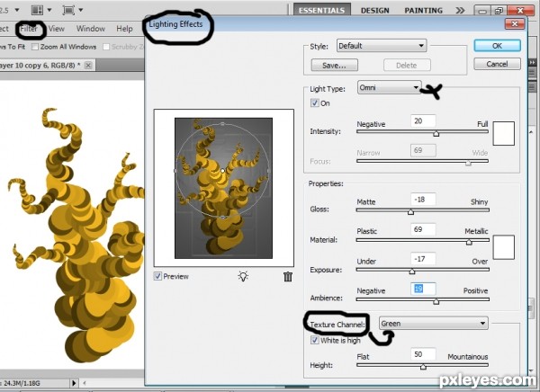Image resolution: width=540 pixels, height=392 pixels.
Task: Open the Texture Channel dropdown showing Green
Action: click(x=433, y=324)
